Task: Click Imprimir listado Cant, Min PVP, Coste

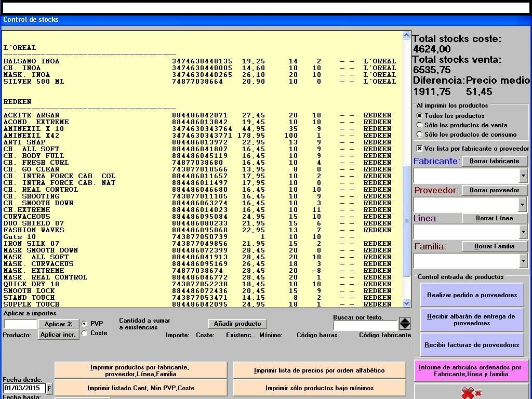Action: [x=140, y=388]
